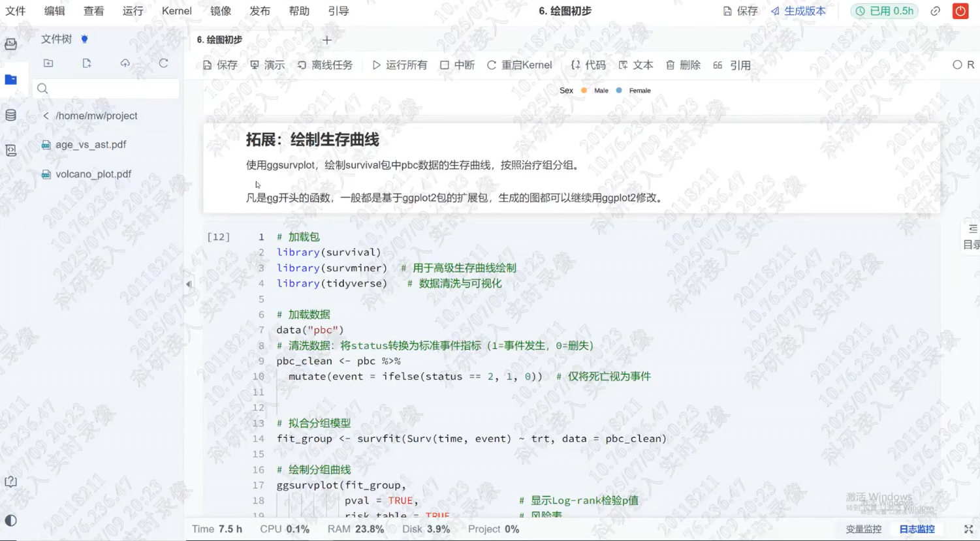Open the 帮助 menu
The height and width of the screenshot is (541, 980).
pyautogui.click(x=299, y=11)
